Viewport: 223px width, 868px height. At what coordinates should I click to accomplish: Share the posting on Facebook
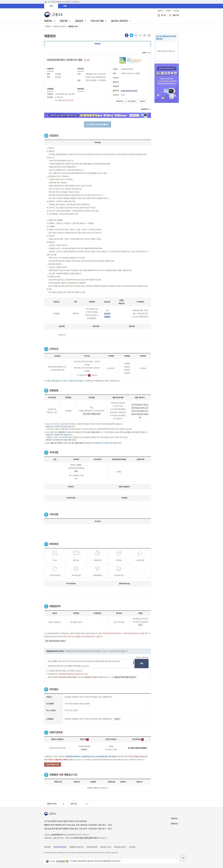pyautogui.click(x=127, y=35)
